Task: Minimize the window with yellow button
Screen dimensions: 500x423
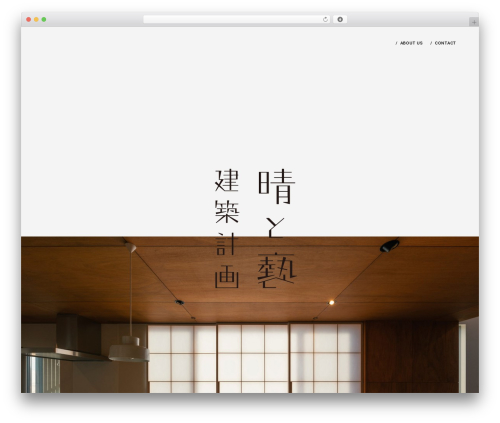Action: [36, 20]
